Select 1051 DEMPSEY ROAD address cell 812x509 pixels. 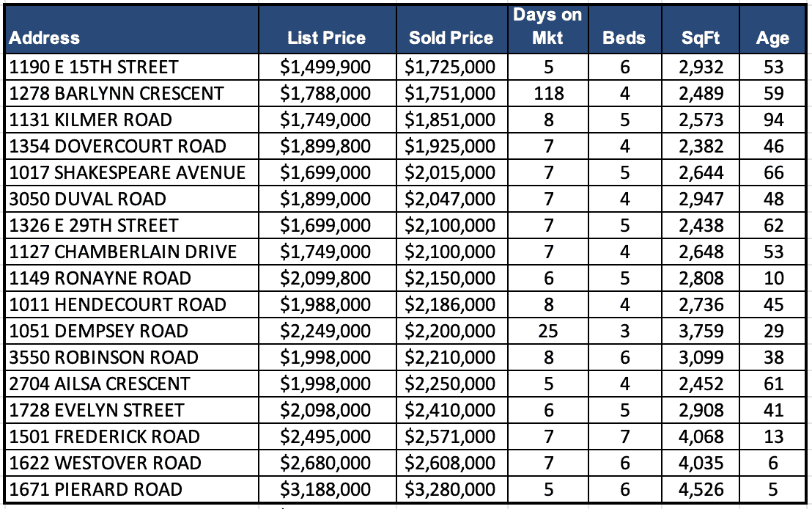(98, 331)
